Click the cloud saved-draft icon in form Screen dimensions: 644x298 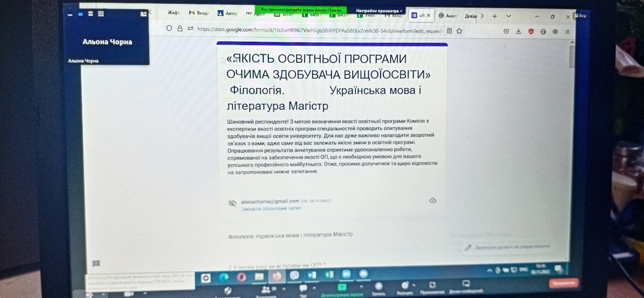[x=433, y=200]
